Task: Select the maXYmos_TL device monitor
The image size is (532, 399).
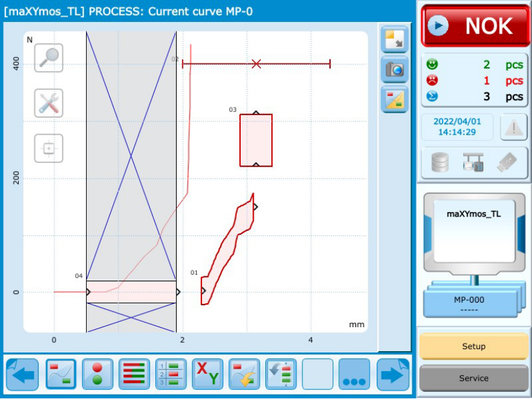Action: pos(474,233)
